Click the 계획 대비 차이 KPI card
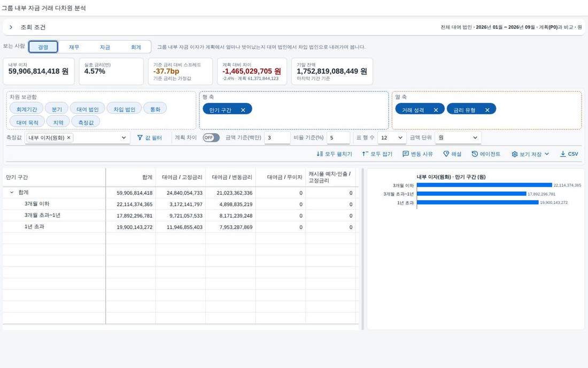588x368 pixels. [252, 71]
